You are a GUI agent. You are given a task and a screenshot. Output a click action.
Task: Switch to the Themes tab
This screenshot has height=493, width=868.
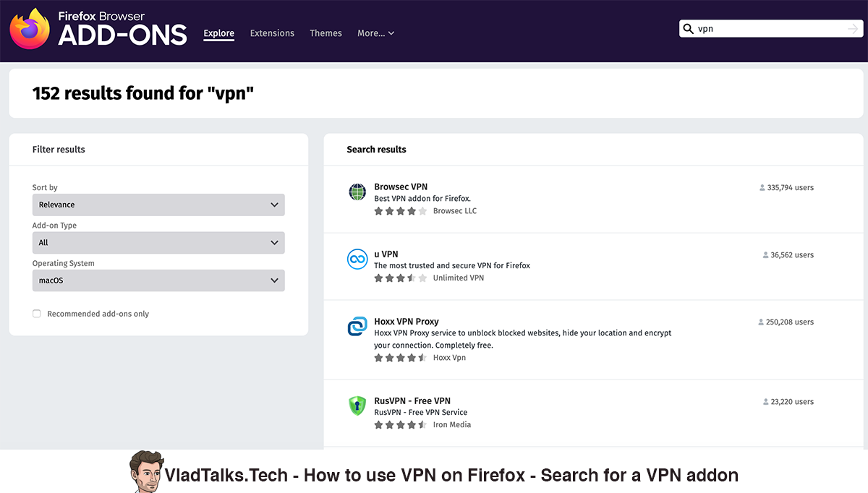[x=325, y=33]
